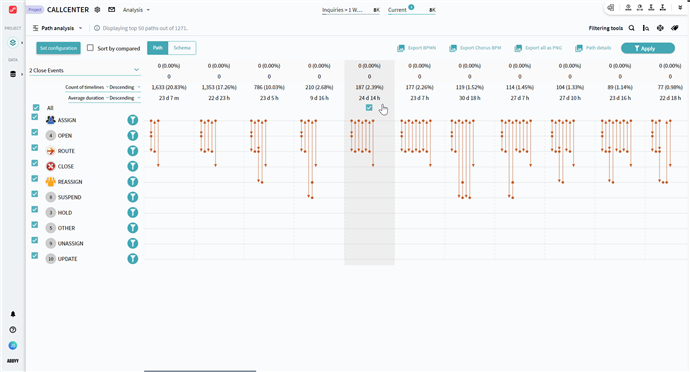The width and height of the screenshot is (690, 372).
Task: Click the red app logo icon
Action: (x=13, y=9)
